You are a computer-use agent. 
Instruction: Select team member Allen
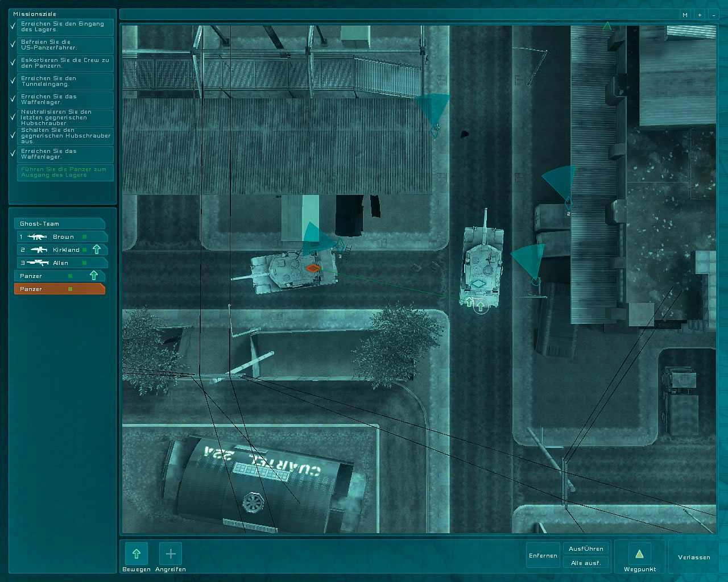(x=62, y=263)
